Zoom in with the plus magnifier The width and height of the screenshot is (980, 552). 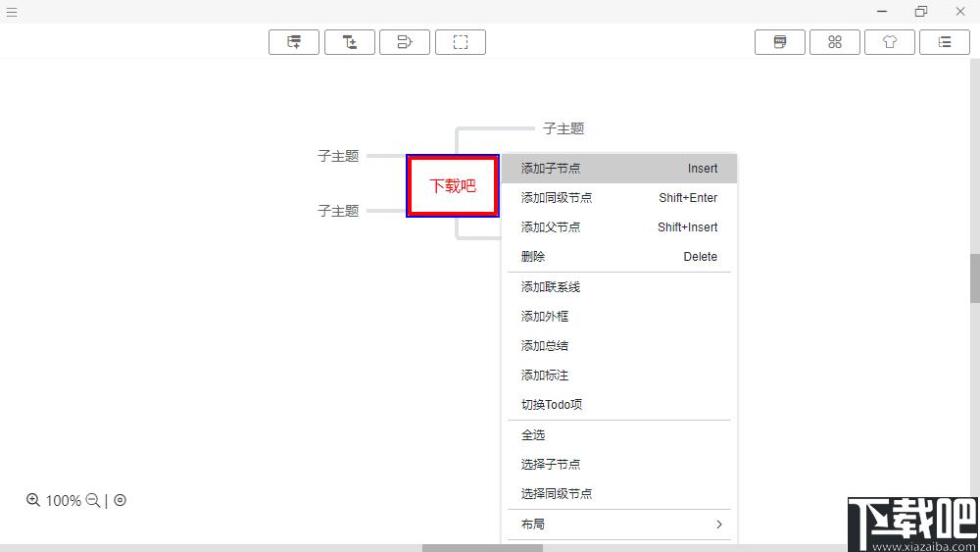click(33, 500)
